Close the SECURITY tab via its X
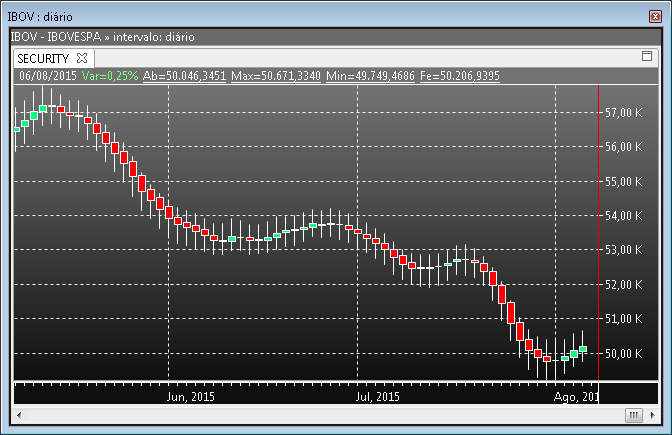This screenshot has width=672, height=435. click(82, 58)
